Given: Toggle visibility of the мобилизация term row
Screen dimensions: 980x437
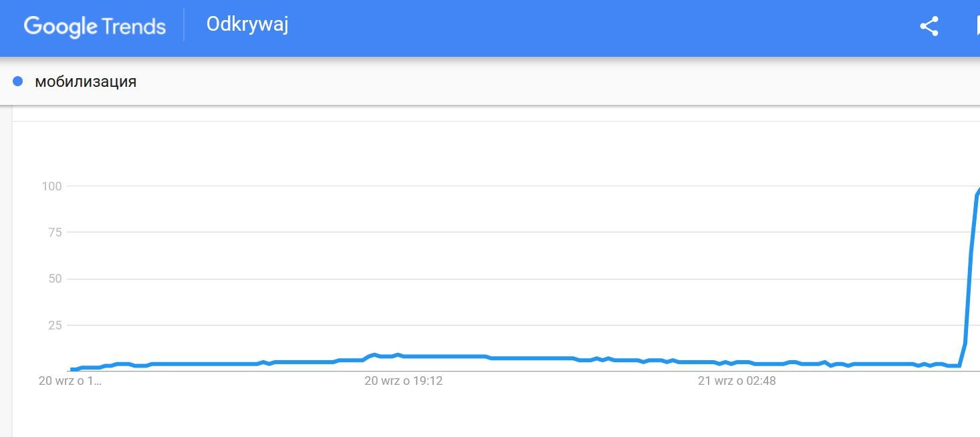Looking at the screenshot, I should (86, 81).
